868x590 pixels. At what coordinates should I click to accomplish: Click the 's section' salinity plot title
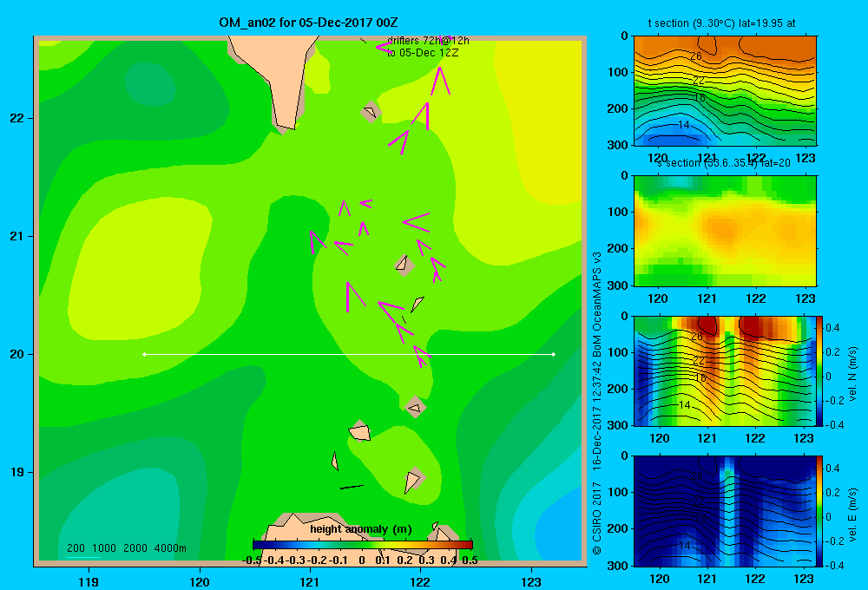tap(724, 163)
